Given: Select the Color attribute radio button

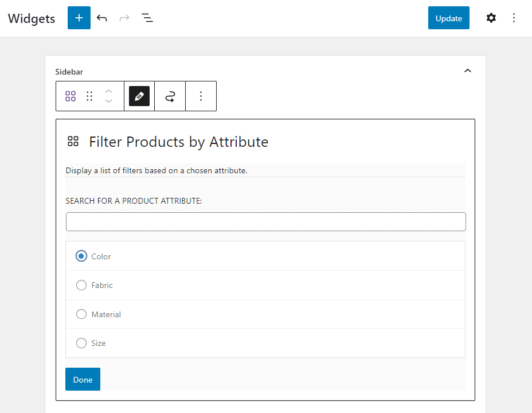Looking at the screenshot, I should [x=81, y=256].
